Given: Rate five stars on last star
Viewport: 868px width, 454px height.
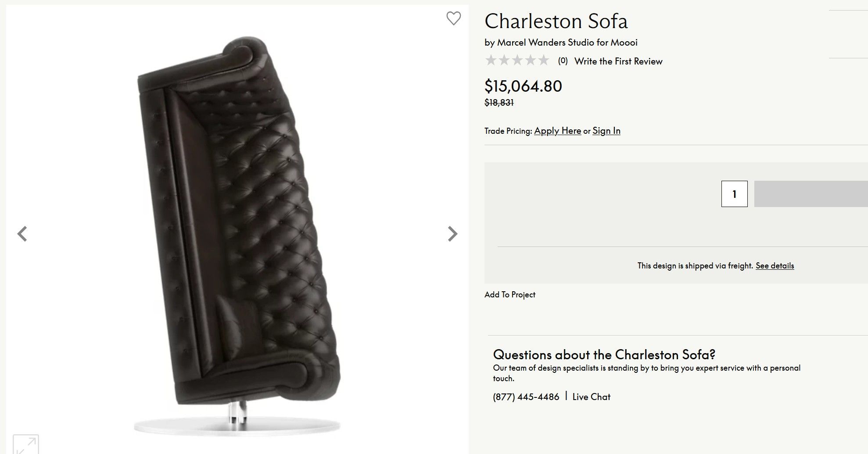Looking at the screenshot, I should tap(544, 61).
